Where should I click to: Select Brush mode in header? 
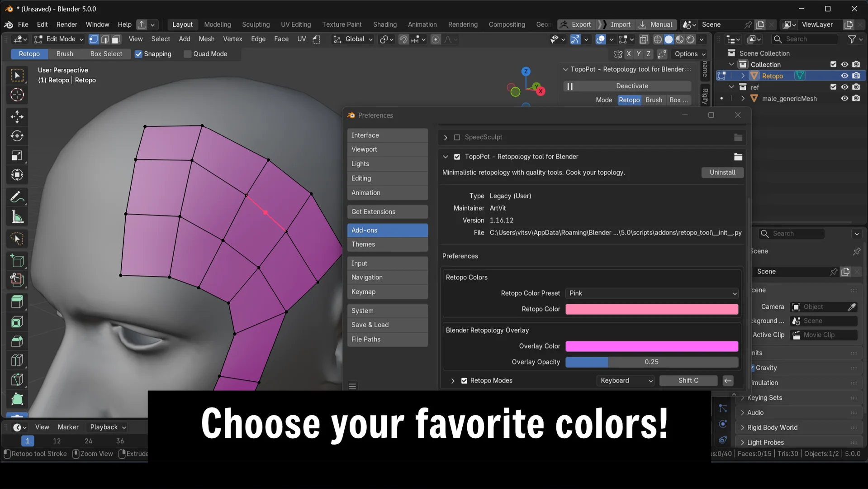[x=65, y=54]
